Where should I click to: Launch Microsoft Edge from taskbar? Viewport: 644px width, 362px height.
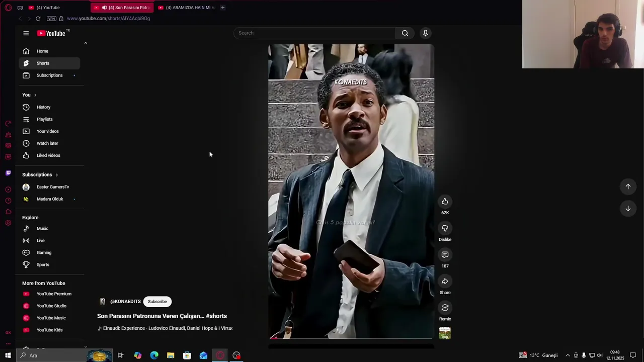(x=154, y=355)
